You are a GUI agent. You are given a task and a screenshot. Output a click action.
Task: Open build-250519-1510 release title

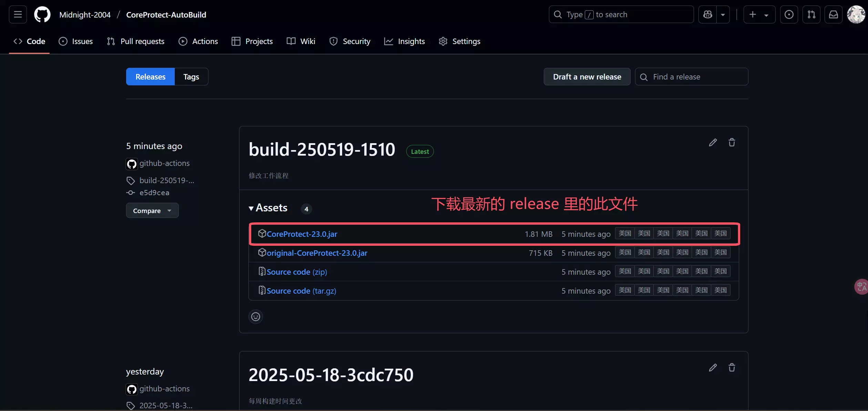point(322,149)
